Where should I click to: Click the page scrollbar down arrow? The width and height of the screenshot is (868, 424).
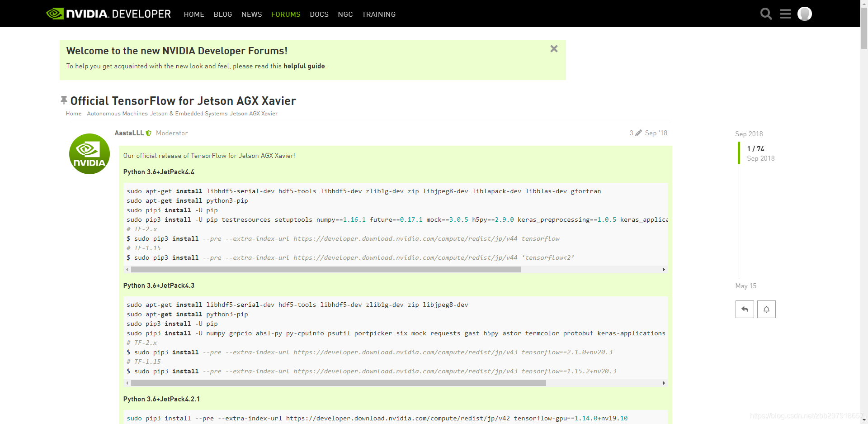coord(864,420)
